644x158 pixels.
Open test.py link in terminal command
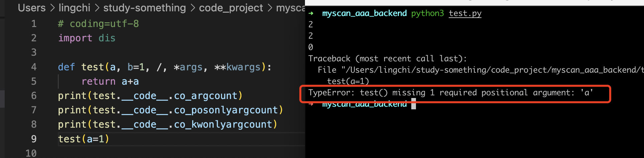(x=465, y=13)
